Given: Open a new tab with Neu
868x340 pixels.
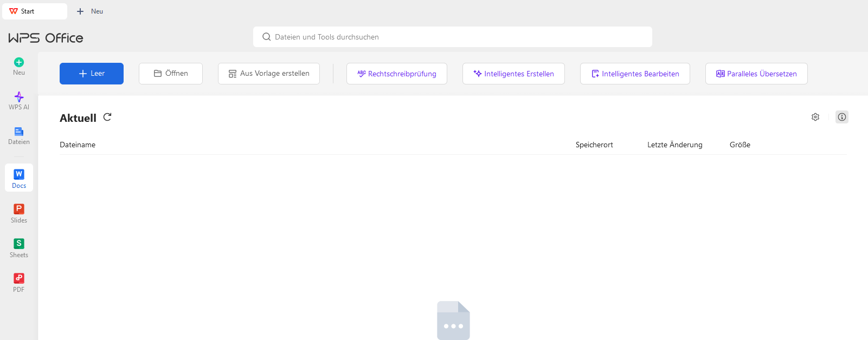Looking at the screenshot, I should point(90,11).
